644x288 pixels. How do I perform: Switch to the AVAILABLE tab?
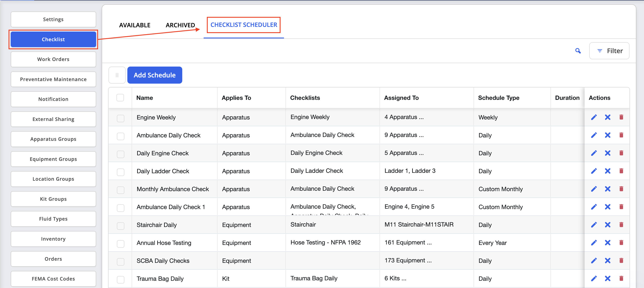tap(135, 25)
